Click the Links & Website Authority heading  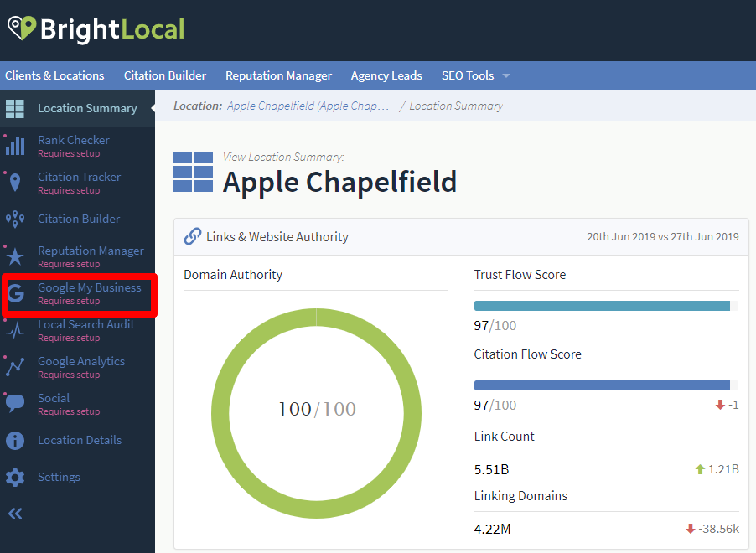click(277, 237)
